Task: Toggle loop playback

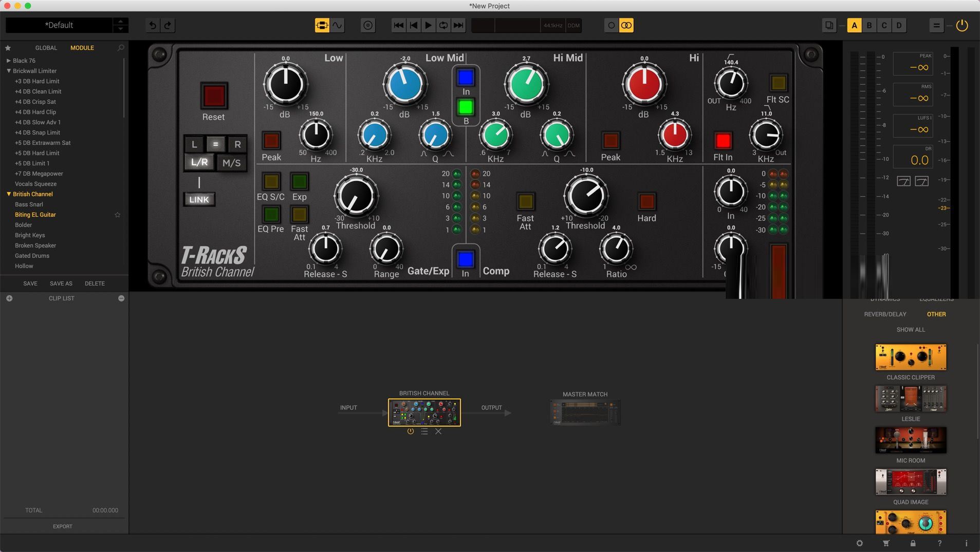Action: (x=443, y=25)
